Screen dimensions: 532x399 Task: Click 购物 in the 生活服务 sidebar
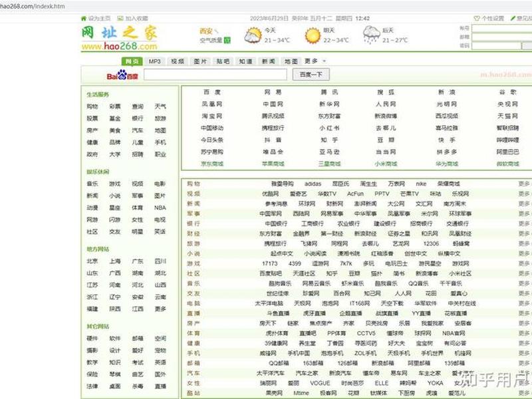[92, 106]
